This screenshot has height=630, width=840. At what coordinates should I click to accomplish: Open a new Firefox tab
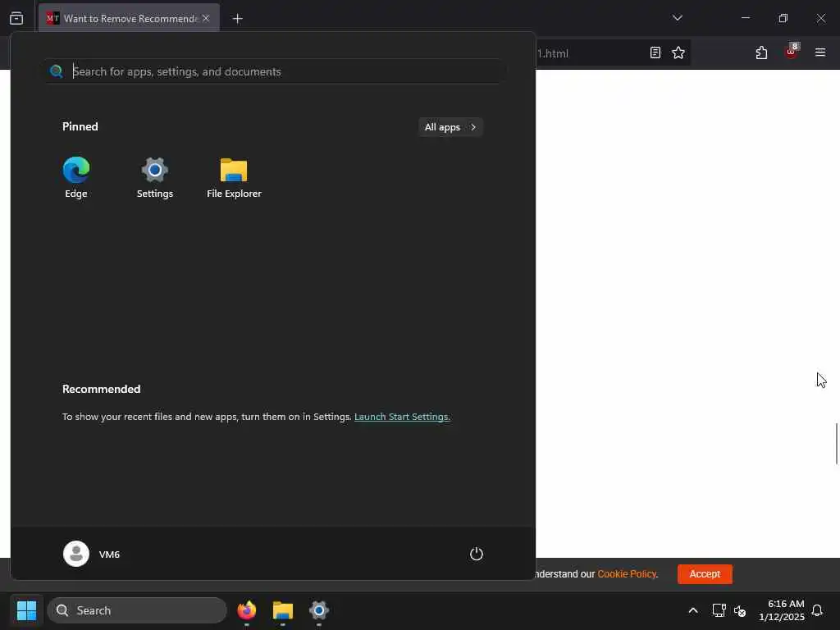click(237, 19)
